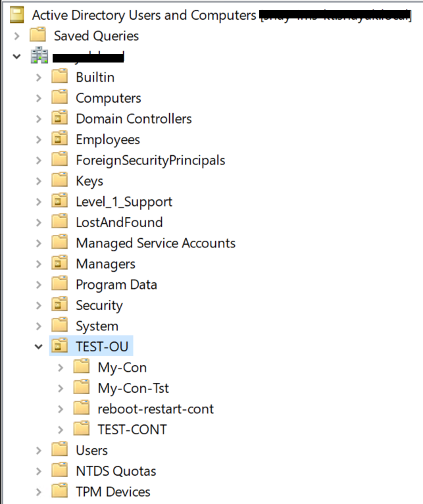Click the Managers OU icon

(60, 264)
